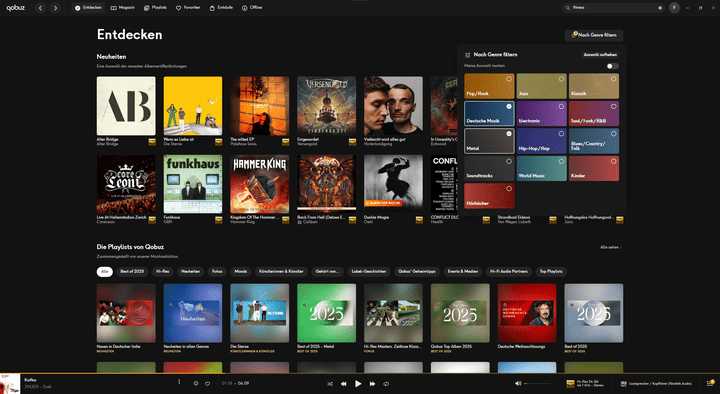
Task: Navigate back with the left arrow
Action: [x=40, y=8]
